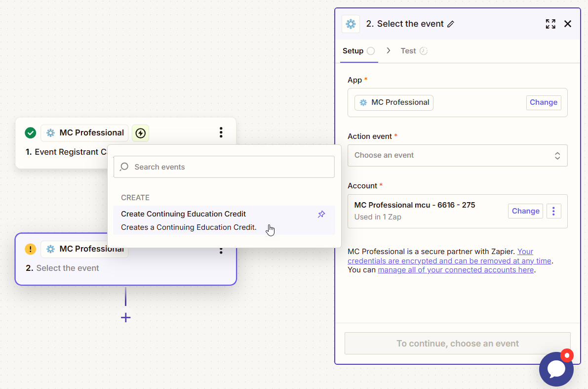Image resolution: width=588 pixels, height=389 pixels.
Task: Click the MC Professional chip on step 1
Action: click(x=84, y=133)
